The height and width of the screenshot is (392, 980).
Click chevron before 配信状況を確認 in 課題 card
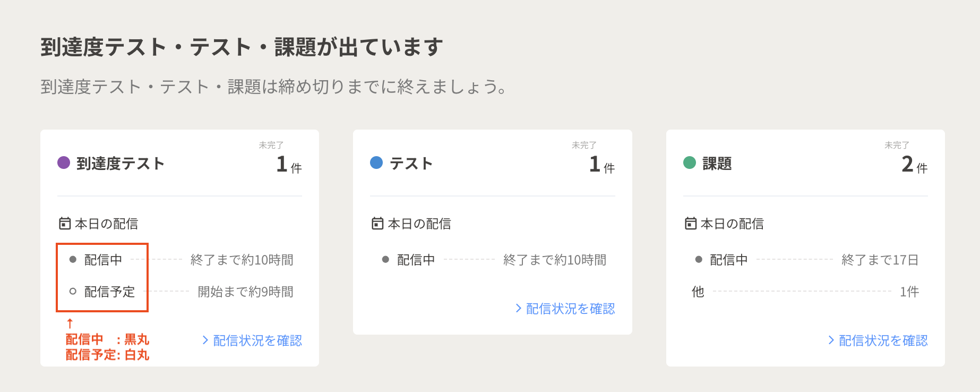click(831, 340)
